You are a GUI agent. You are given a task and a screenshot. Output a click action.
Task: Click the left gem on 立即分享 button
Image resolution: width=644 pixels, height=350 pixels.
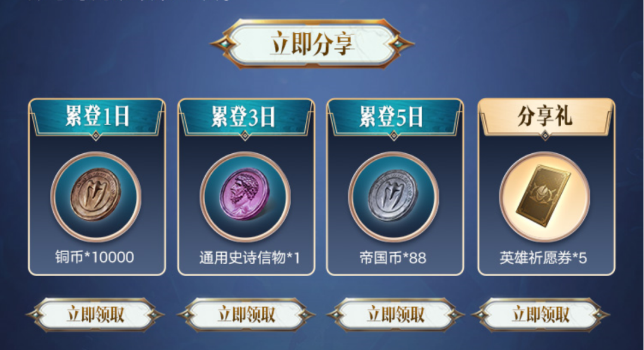point(224,43)
